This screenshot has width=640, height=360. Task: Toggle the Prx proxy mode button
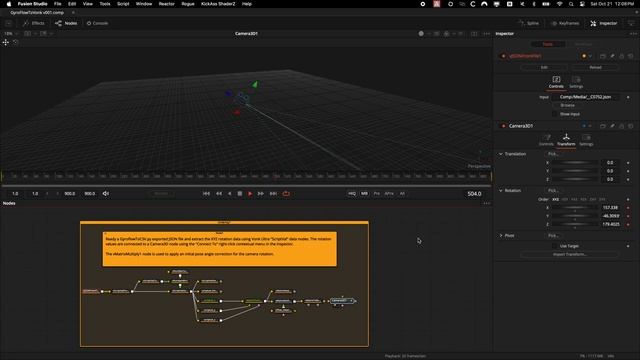pyautogui.click(x=376, y=193)
